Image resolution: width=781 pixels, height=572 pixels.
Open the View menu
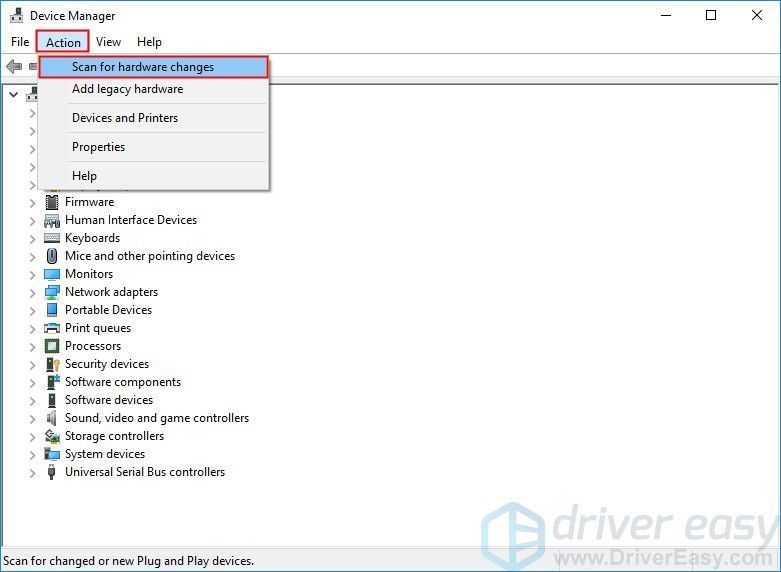coord(109,42)
